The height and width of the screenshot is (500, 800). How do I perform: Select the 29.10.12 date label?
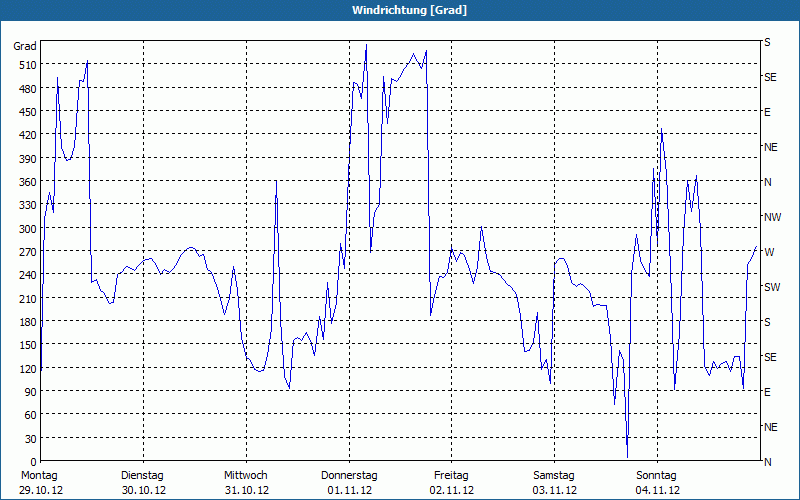(41, 490)
